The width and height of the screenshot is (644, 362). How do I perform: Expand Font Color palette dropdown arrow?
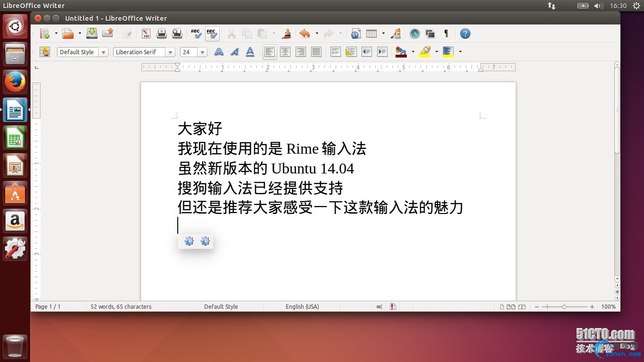click(x=413, y=52)
